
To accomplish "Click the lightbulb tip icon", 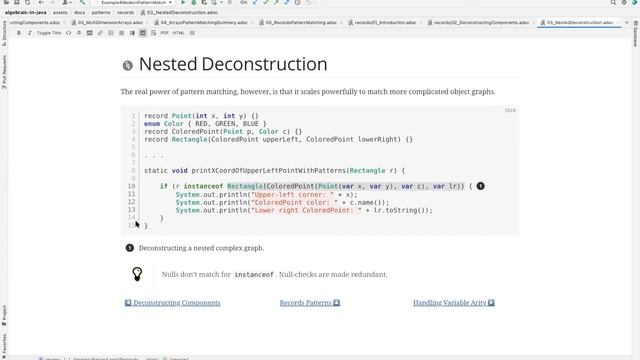I will 137,274.
